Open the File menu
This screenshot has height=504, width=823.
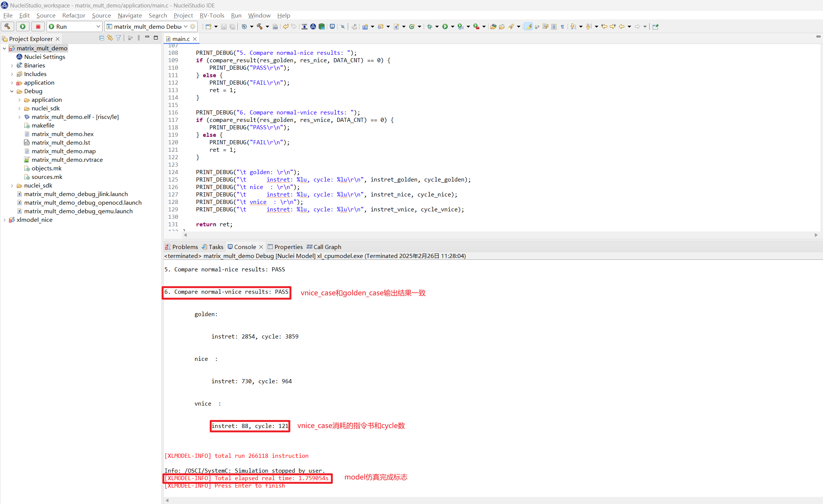(8, 15)
